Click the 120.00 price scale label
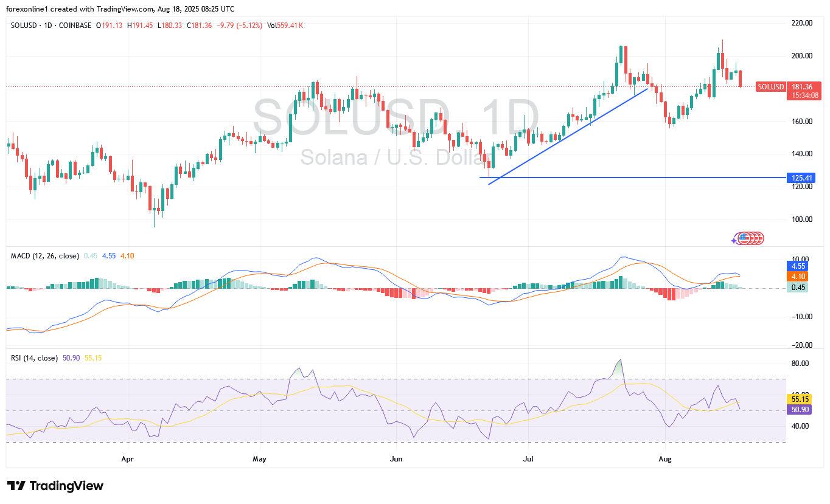830x504 pixels. (x=801, y=187)
